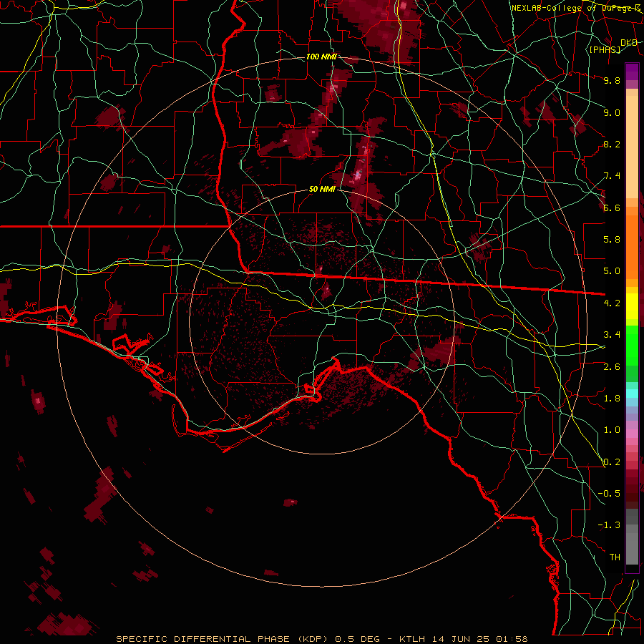Pick the gray bottom color bar segment
The width and height of the screenshot is (644, 644).
tap(632, 548)
